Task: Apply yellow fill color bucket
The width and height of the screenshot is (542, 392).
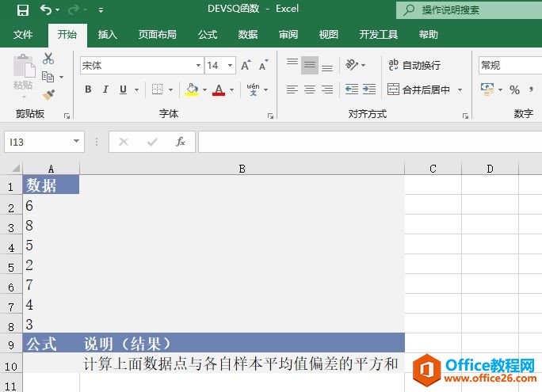Action: [x=192, y=89]
